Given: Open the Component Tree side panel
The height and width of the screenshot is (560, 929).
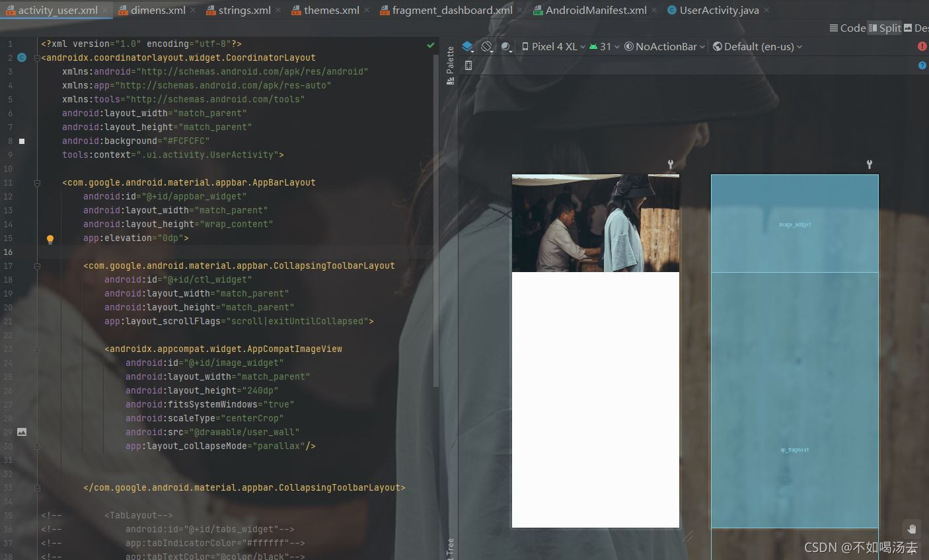Looking at the screenshot, I should (x=451, y=549).
